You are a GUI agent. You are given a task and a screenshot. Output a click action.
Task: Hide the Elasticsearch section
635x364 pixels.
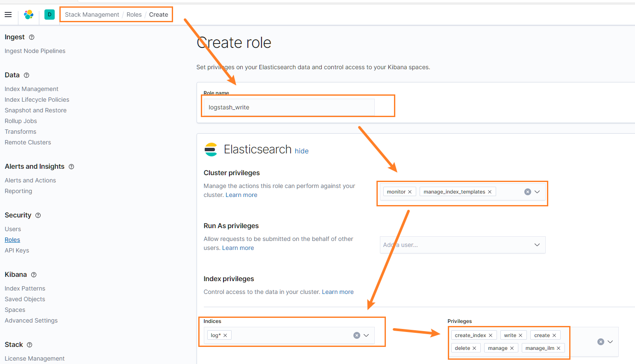(x=302, y=151)
